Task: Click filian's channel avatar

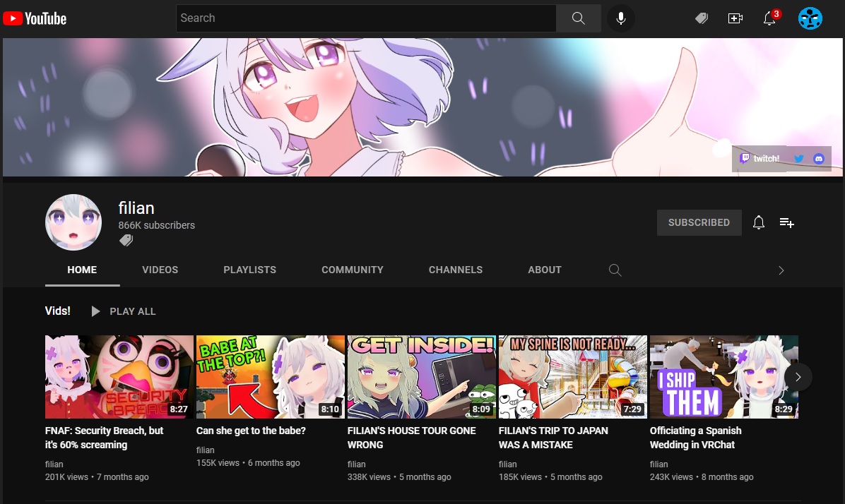Action: (x=73, y=222)
